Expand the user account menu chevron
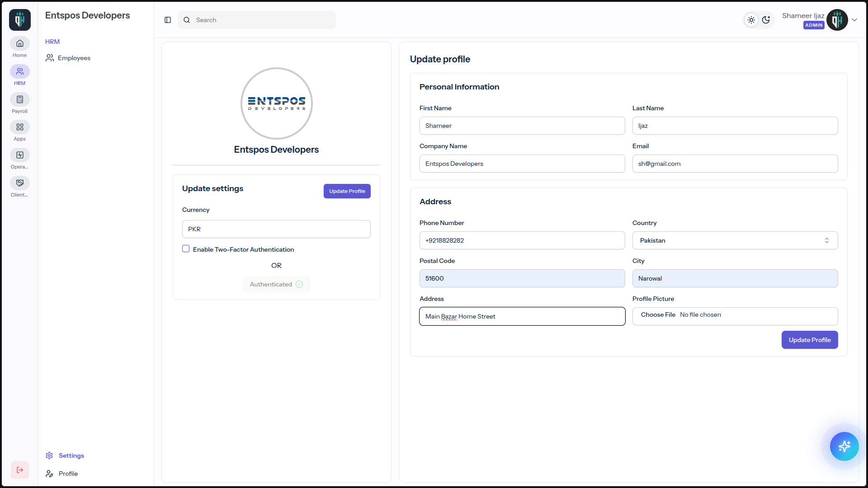The image size is (868, 488). 854,20
